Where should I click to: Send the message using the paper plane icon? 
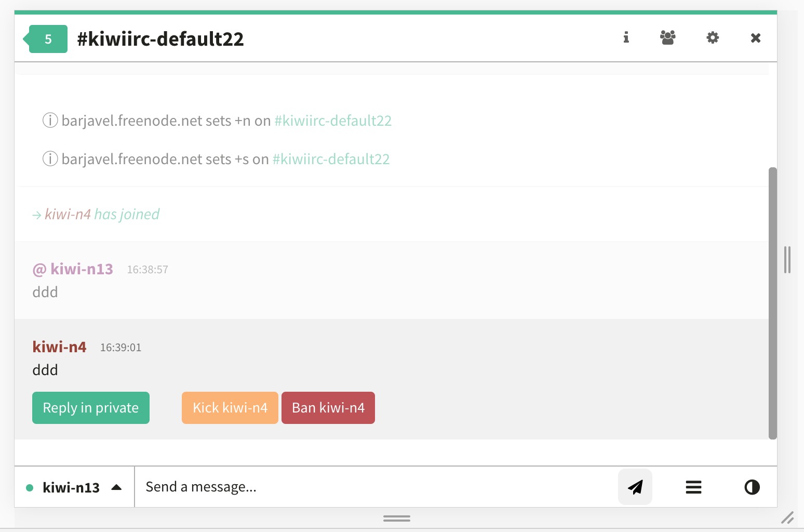coord(635,487)
